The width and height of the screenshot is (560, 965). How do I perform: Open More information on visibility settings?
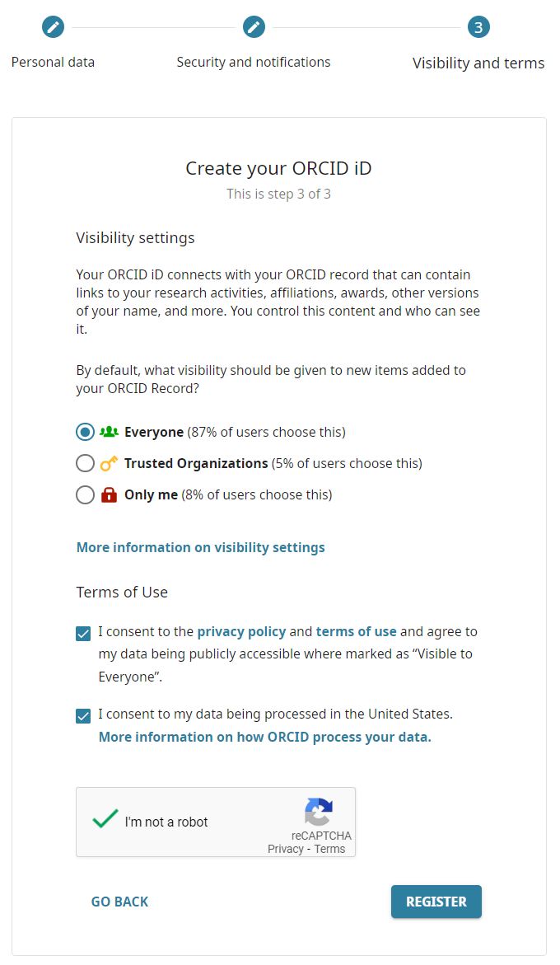[200, 547]
